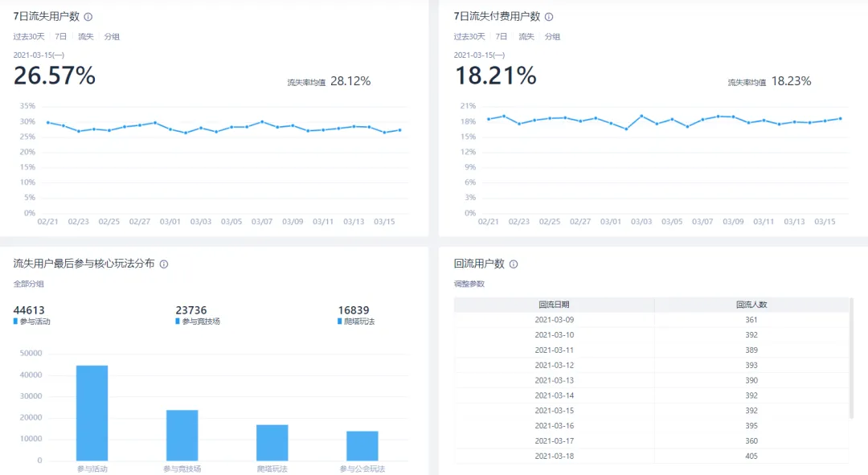Toggle 参与活动 legend swatch
The height and width of the screenshot is (475, 868).
tap(15, 321)
